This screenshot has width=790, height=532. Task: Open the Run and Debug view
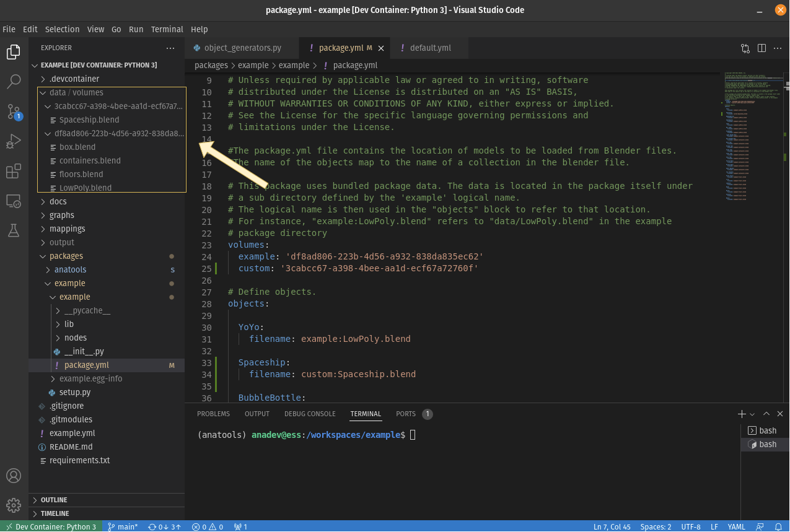point(14,141)
